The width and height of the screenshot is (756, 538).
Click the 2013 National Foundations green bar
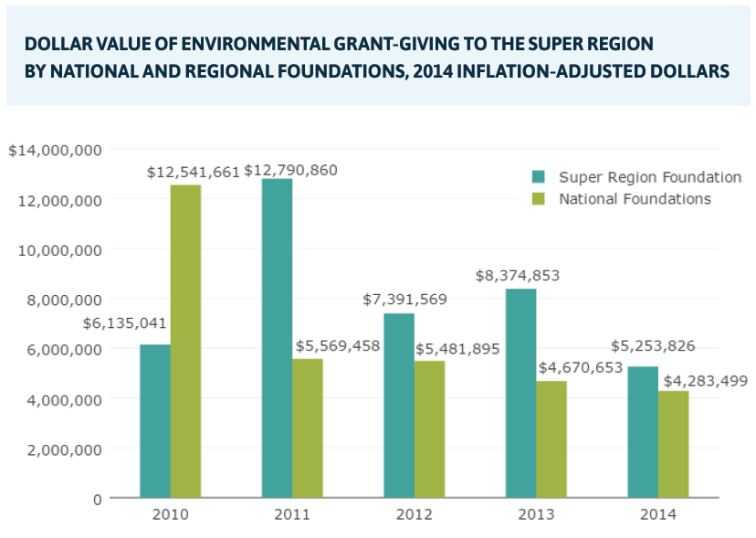point(551,439)
